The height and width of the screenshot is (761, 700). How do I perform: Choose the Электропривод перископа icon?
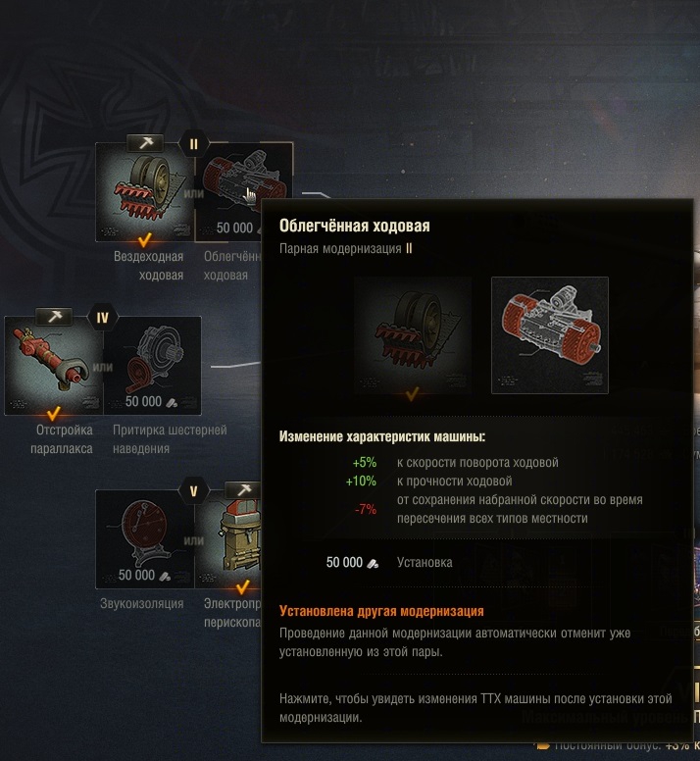(228, 538)
